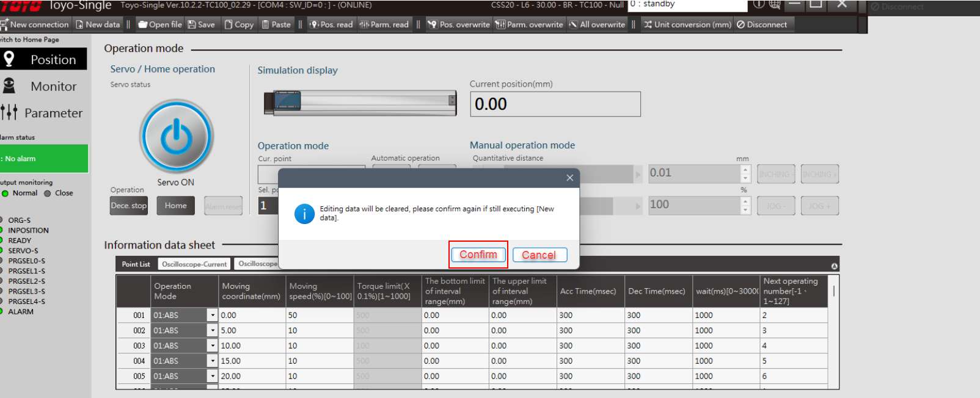Open Operation Mode dropdown for row 005
This screenshot has height=398, width=980.
[213, 376]
